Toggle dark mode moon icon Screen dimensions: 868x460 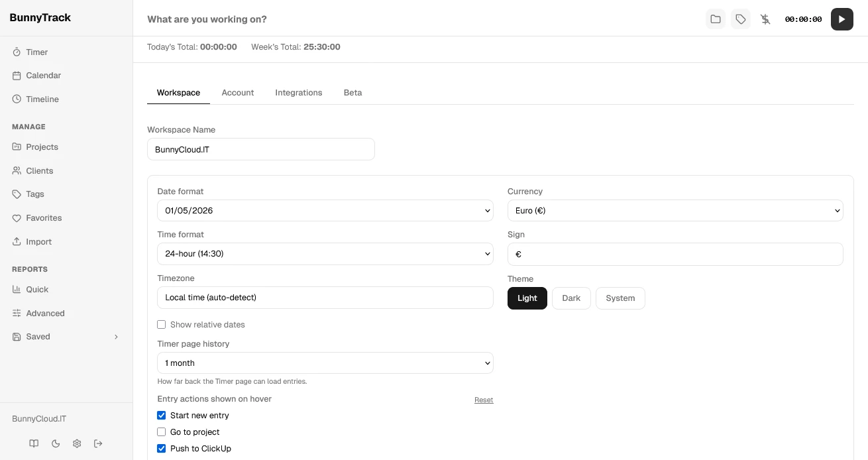pyautogui.click(x=56, y=443)
